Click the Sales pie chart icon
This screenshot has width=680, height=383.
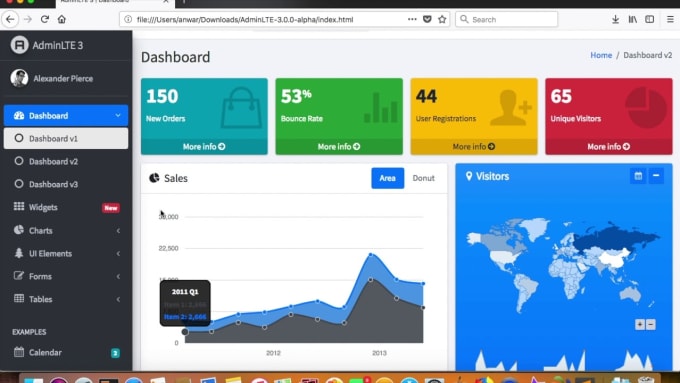click(154, 178)
